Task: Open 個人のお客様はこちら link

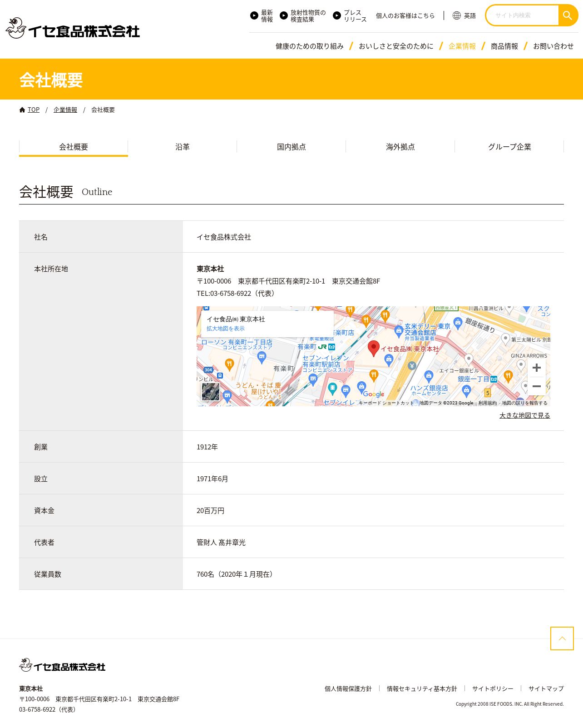Action: [x=405, y=15]
